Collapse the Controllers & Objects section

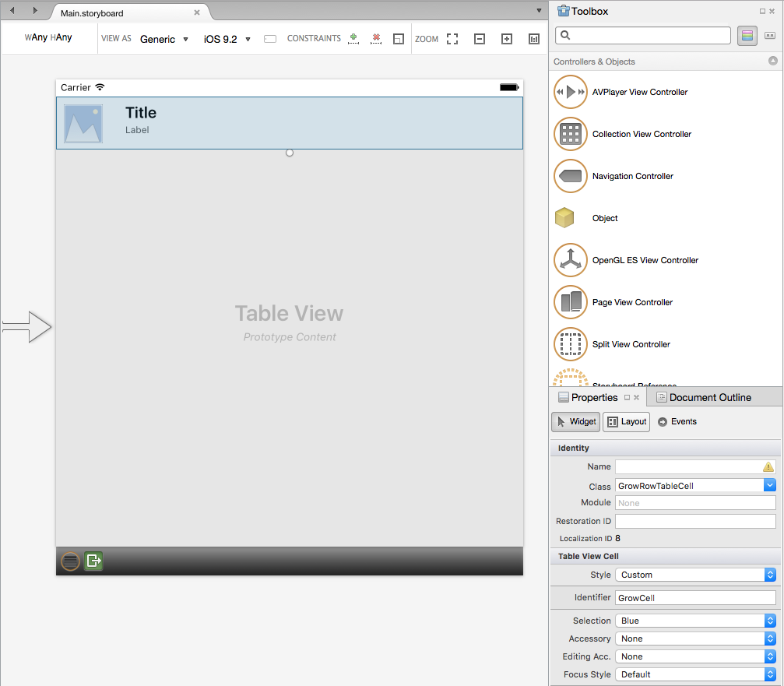773,61
